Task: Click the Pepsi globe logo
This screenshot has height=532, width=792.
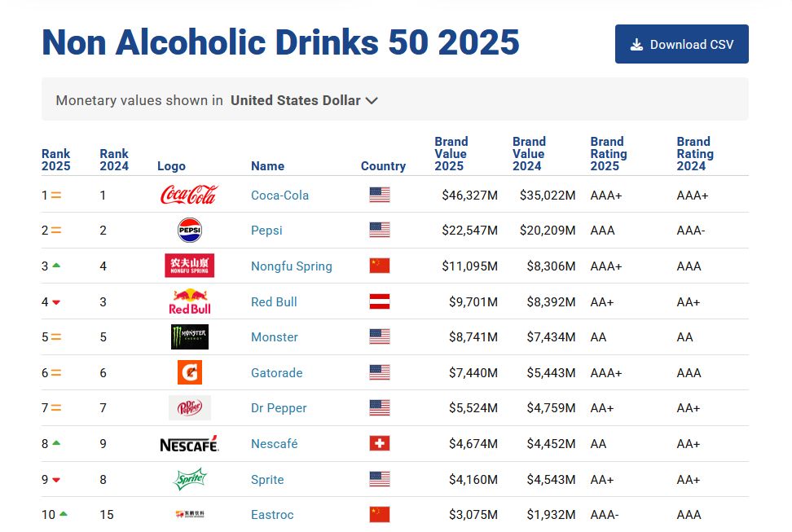Action: 189,231
